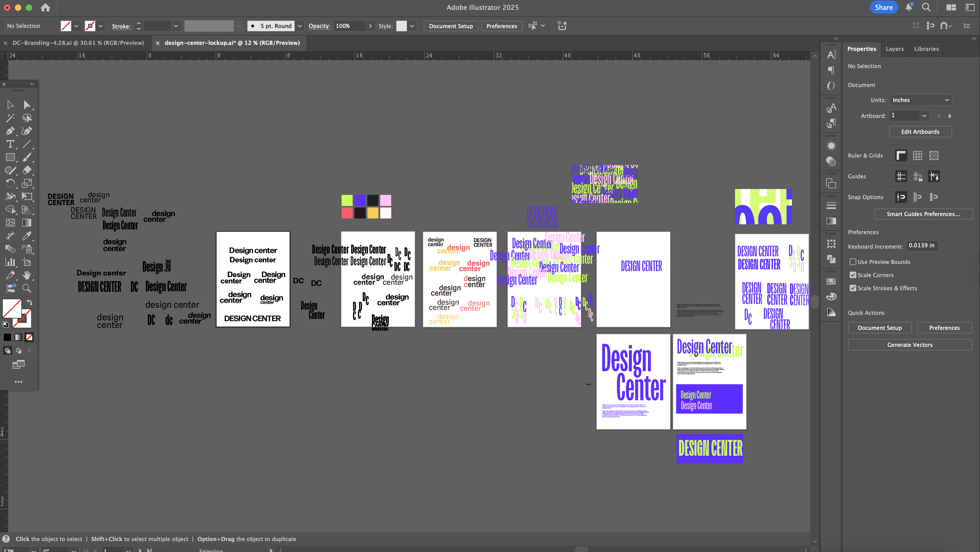Screen dimensions: 980x552
Task: Select the Type tool
Action: 10,144
